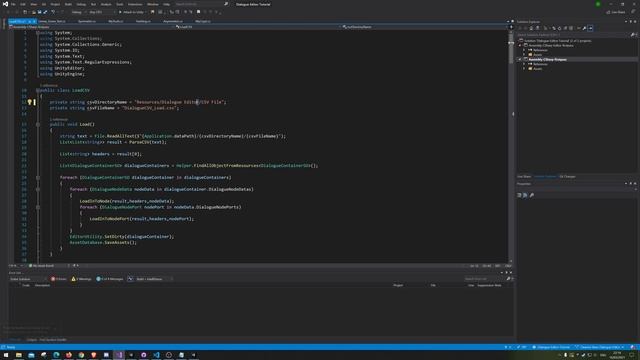Open the Debug configuration dropdown
Viewport: 640px width, 360px height.
[78, 12]
